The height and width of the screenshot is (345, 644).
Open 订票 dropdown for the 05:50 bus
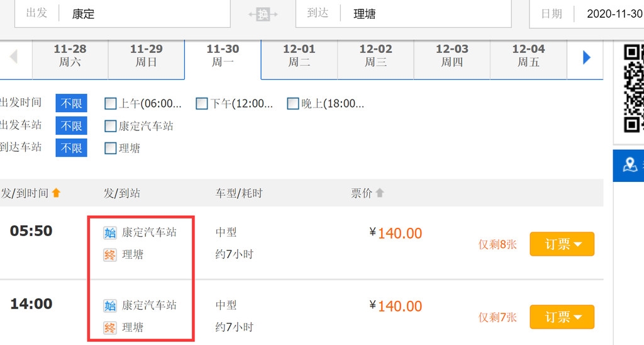pyautogui.click(x=562, y=244)
